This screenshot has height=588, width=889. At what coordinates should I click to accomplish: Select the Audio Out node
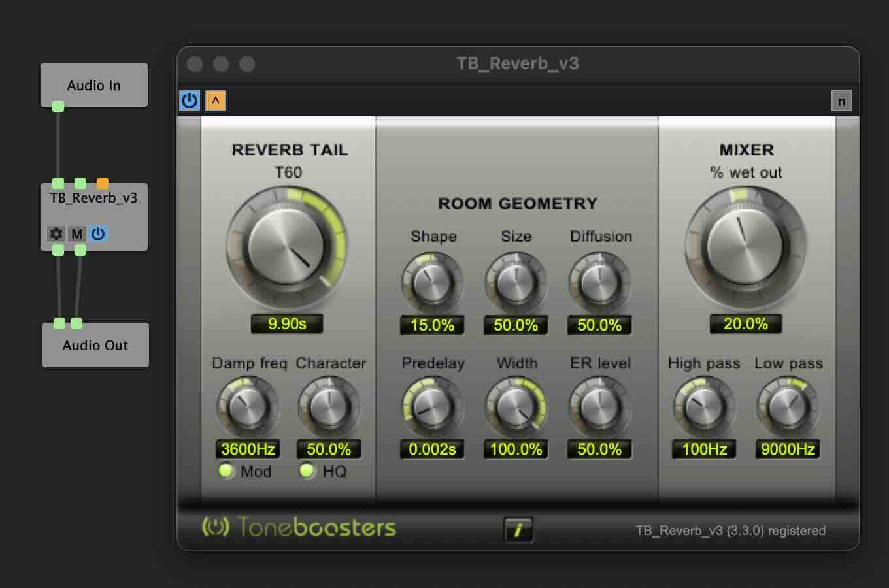click(95, 345)
